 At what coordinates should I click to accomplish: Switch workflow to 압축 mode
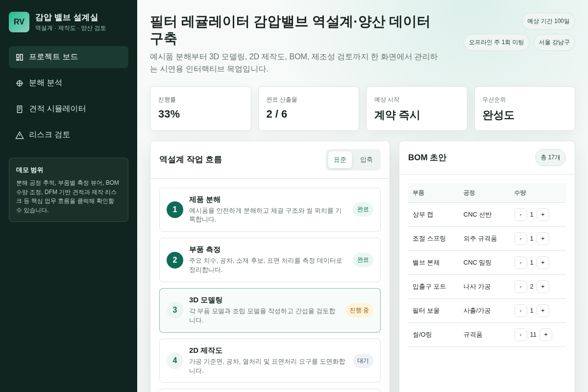click(367, 160)
